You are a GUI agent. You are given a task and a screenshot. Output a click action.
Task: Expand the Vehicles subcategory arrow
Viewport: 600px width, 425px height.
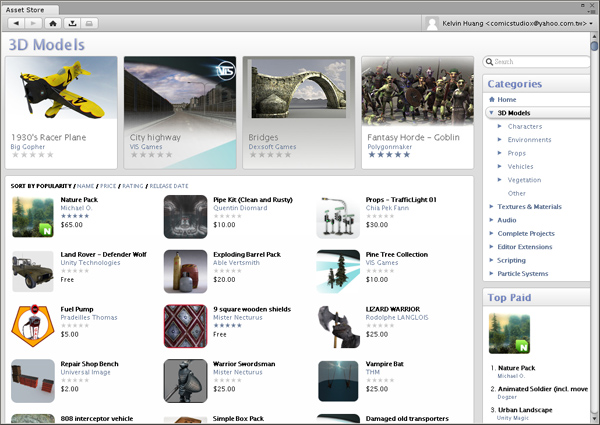coord(499,166)
